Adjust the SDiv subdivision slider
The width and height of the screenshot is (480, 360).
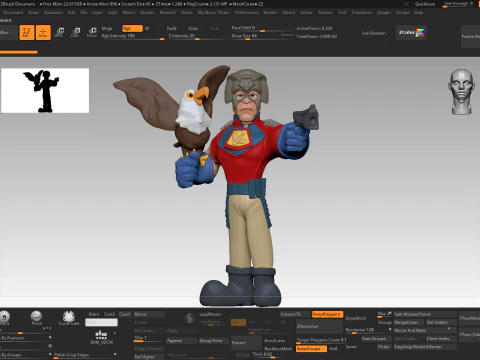pos(149,338)
